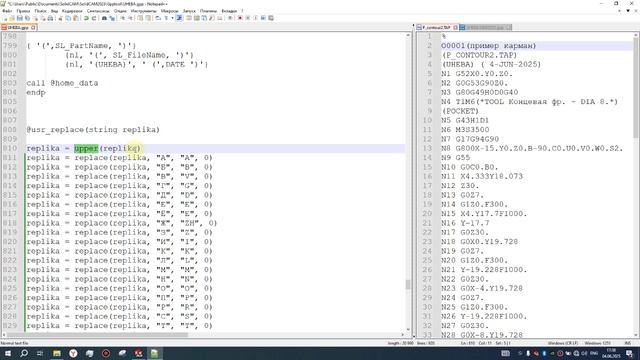The height and width of the screenshot is (360, 640).
Task: Click 'O0001(пример карман)' line in right pane
Action: pos(489,46)
